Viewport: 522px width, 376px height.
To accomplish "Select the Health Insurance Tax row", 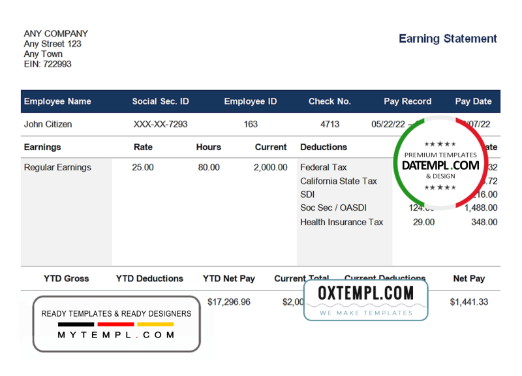I will point(399,222).
